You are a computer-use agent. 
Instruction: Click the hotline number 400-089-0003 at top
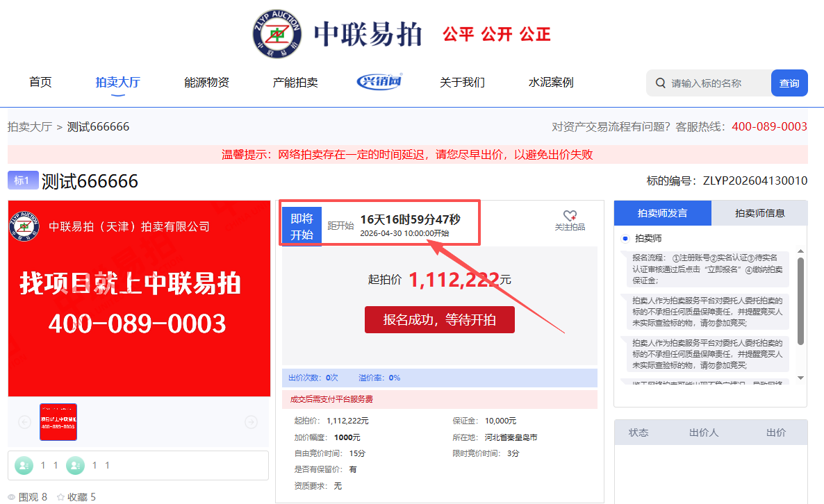769,126
